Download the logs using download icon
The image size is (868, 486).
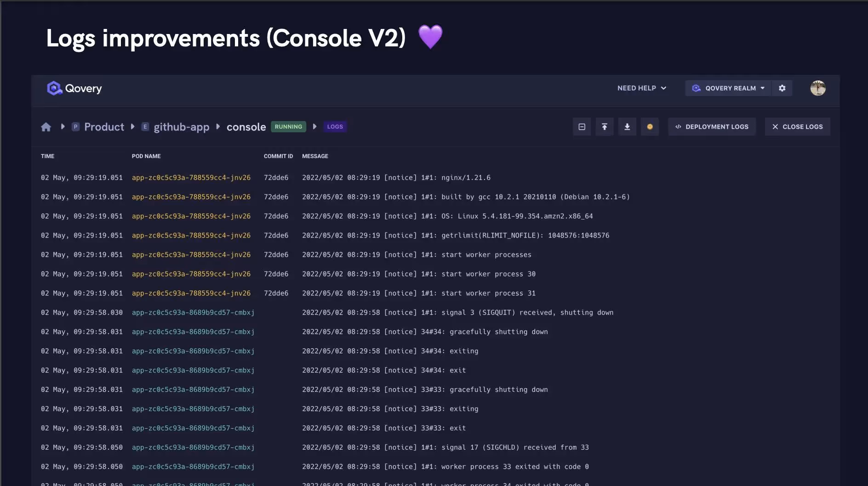point(627,126)
